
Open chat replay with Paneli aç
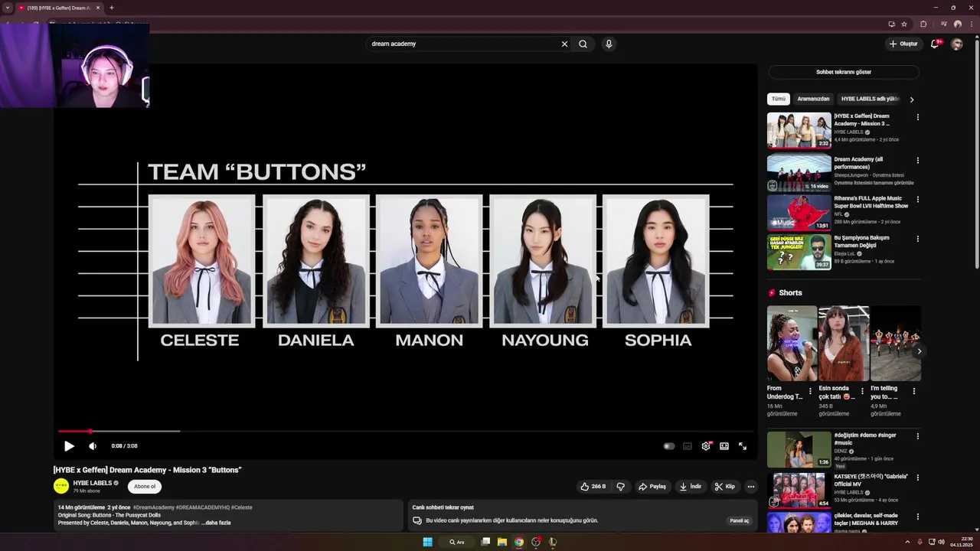(x=739, y=520)
